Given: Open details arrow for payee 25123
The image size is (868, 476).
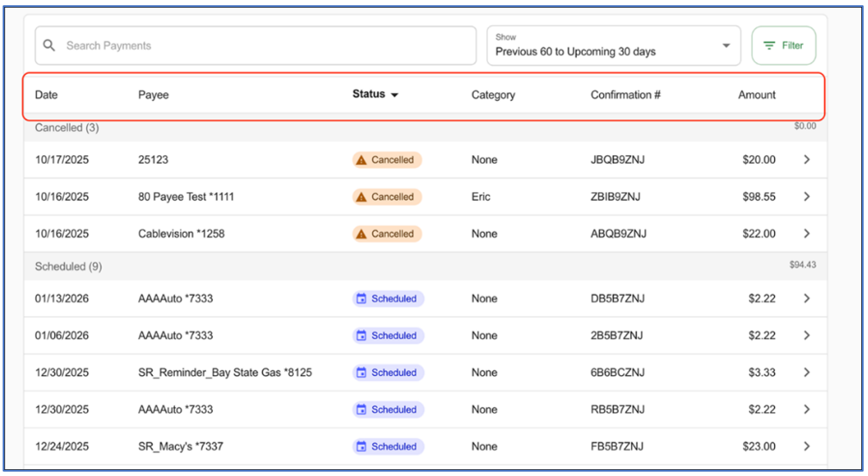Looking at the screenshot, I should 806,160.
